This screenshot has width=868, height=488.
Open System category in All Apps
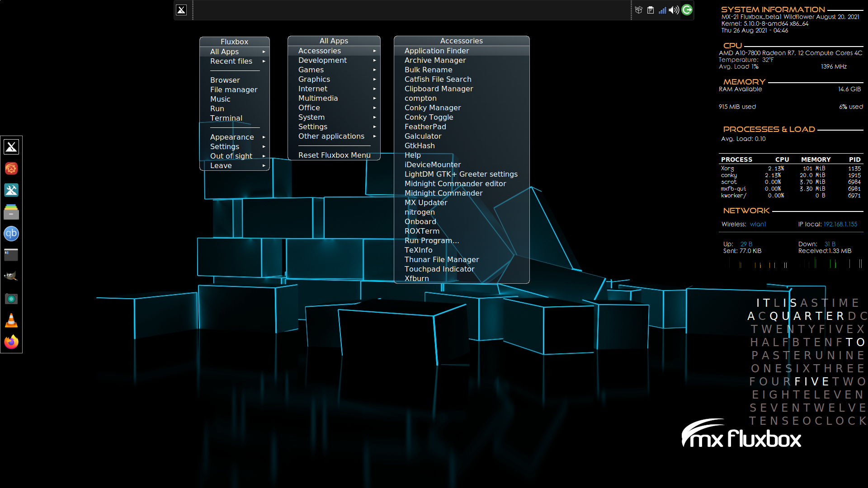click(x=334, y=117)
